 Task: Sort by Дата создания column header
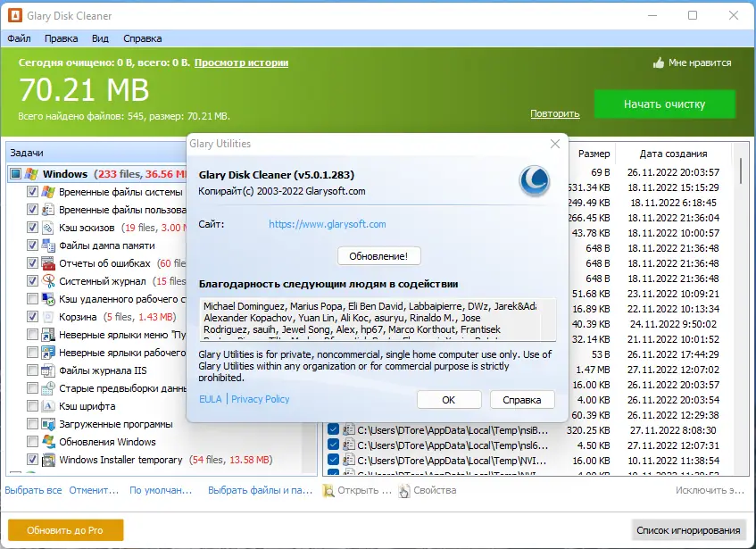(x=673, y=154)
